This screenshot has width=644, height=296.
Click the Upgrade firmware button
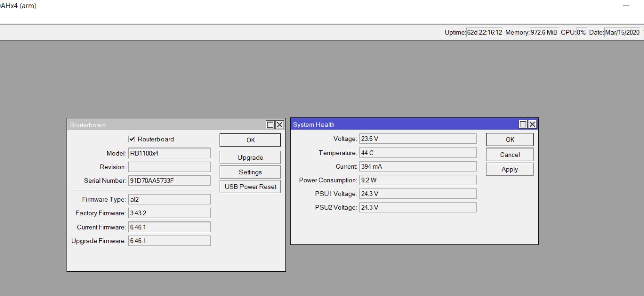[x=250, y=158]
